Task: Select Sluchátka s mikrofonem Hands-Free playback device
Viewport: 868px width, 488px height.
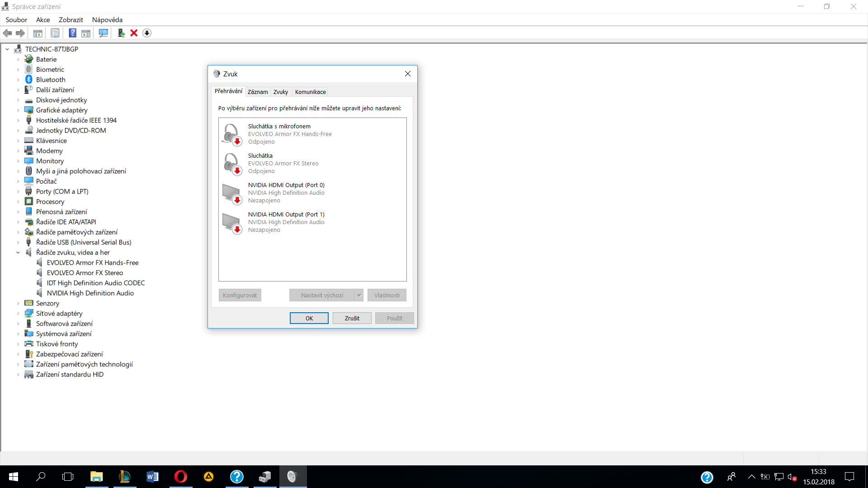Action: point(312,134)
